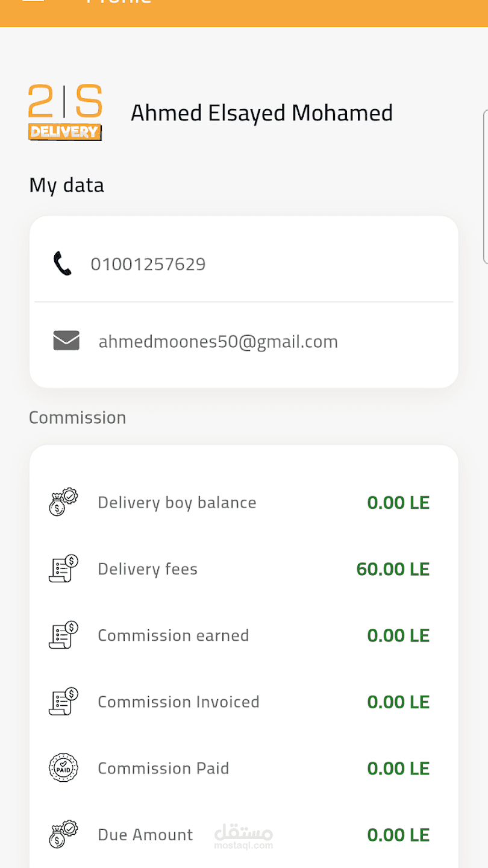The image size is (488, 868).
Task: Tap the Commission Paid stamp icon
Action: point(63,768)
